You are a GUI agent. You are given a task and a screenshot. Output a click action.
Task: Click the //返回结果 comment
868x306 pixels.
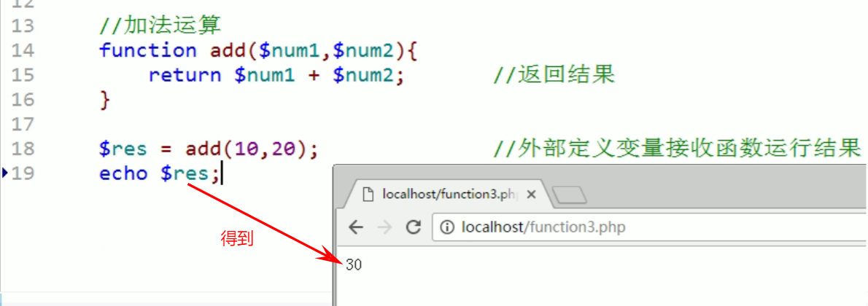coord(554,75)
